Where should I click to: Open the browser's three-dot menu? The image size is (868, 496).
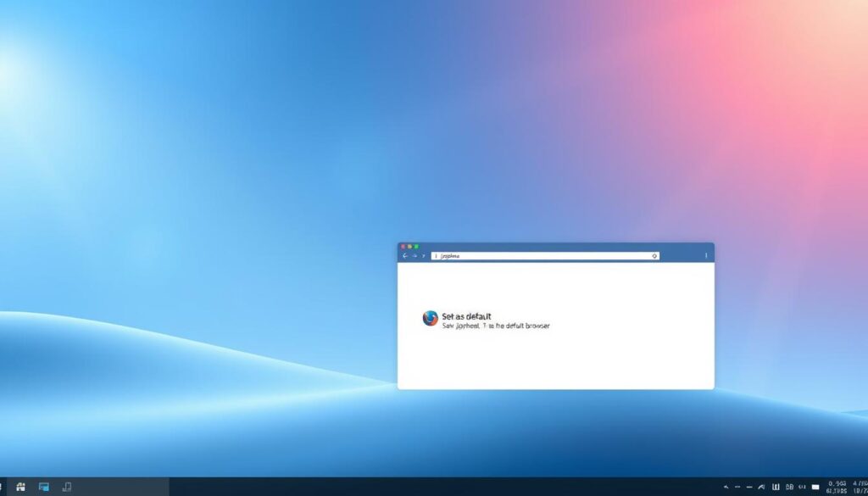tap(706, 255)
